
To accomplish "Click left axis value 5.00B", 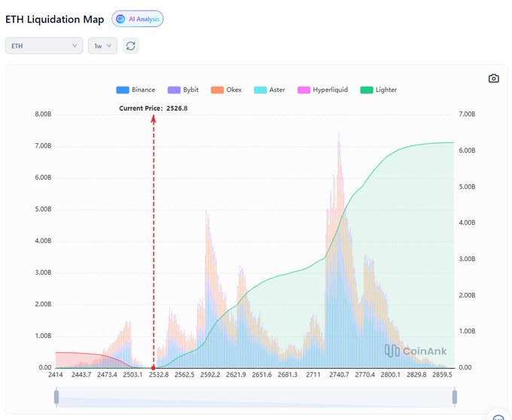I will tap(43, 209).
